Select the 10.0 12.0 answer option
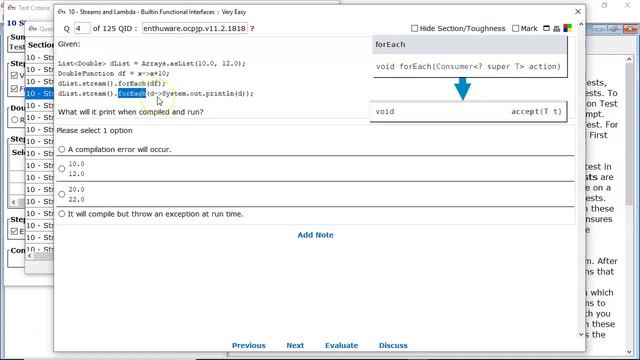 62,169
